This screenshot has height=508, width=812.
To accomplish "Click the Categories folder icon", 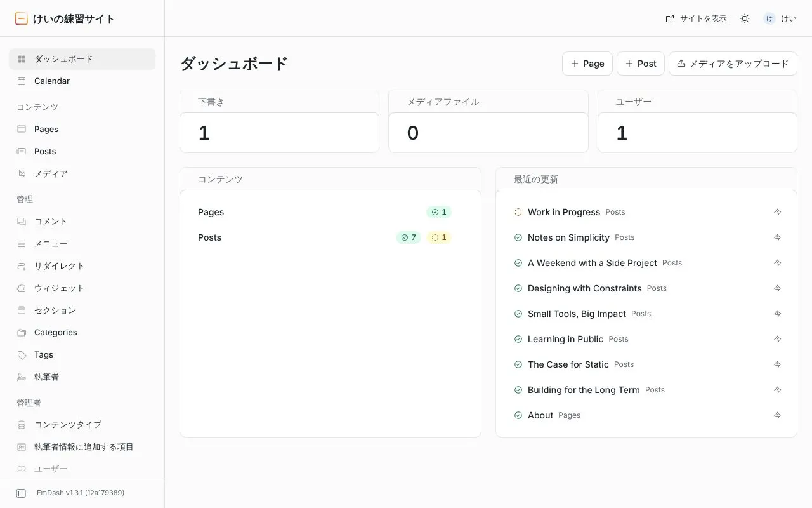I will 22,333.
